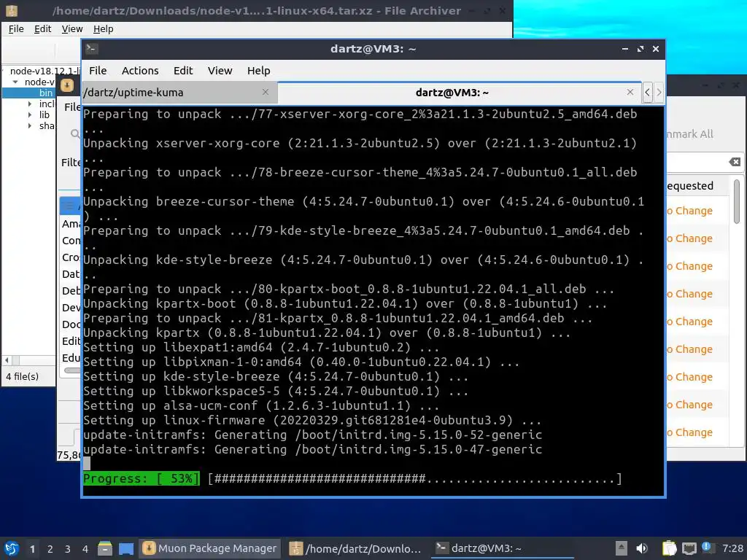Viewport: 747px width, 560px height.
Task: Click the Muon window icon behind terminal
Action: point(67,85)
